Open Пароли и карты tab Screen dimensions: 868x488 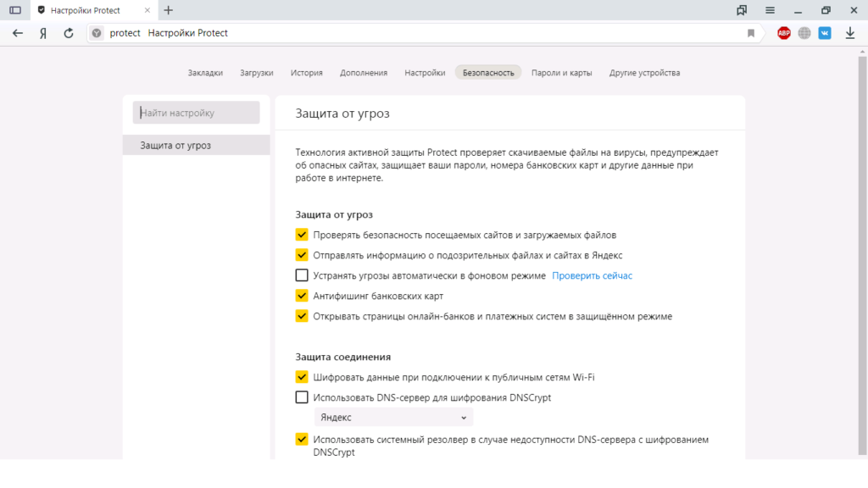tap(562, 73)
